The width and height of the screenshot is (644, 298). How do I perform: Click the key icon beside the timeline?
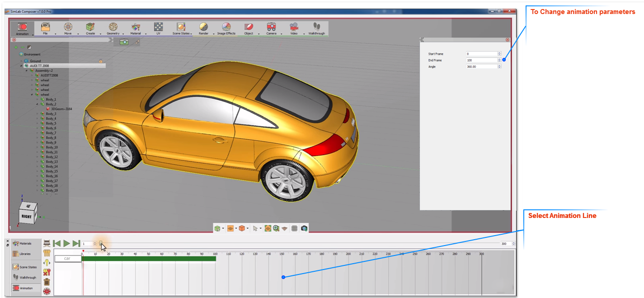pyautogui.click(x=47, y=262)
